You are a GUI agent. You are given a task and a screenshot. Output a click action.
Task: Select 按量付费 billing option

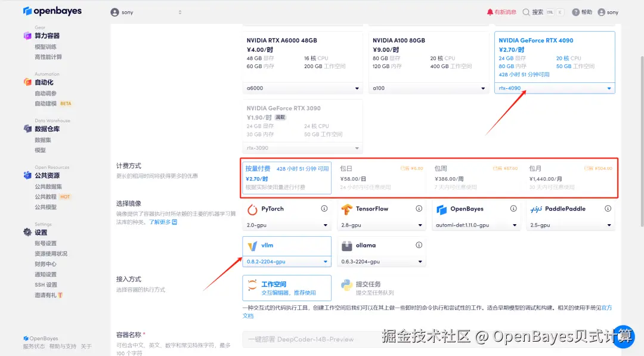click(x=287, y=177)
